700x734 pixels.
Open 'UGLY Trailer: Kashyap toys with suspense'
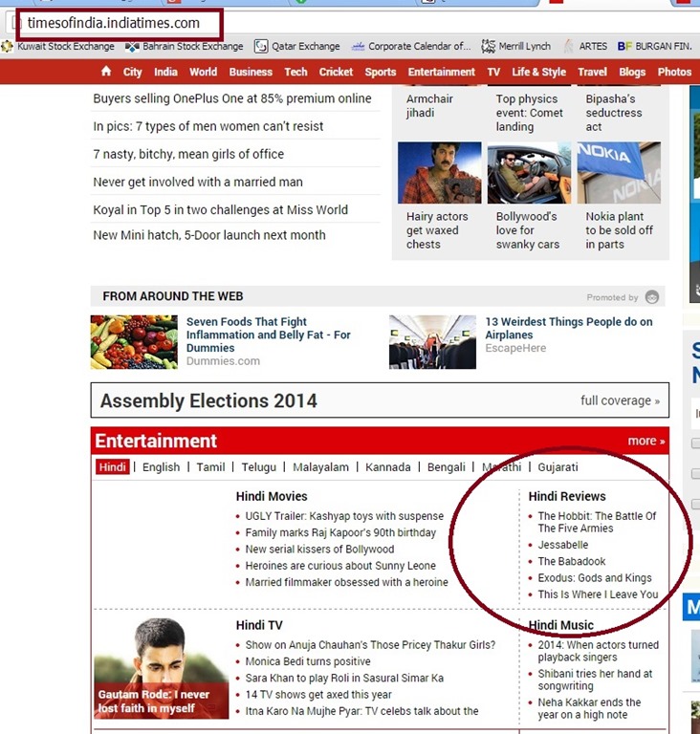click(344, 516)
